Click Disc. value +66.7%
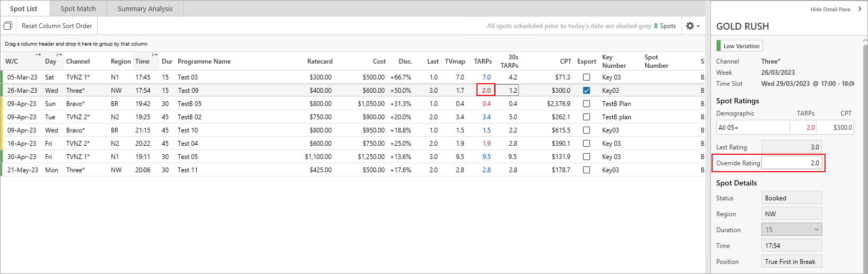Screen dimensions: 868x274 click(401, 77)
